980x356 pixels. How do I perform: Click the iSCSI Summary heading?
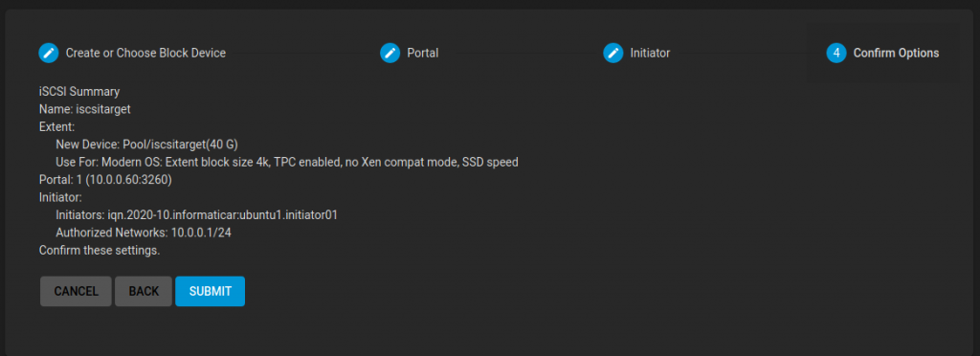pyautogui.click(x=79, y=91)
